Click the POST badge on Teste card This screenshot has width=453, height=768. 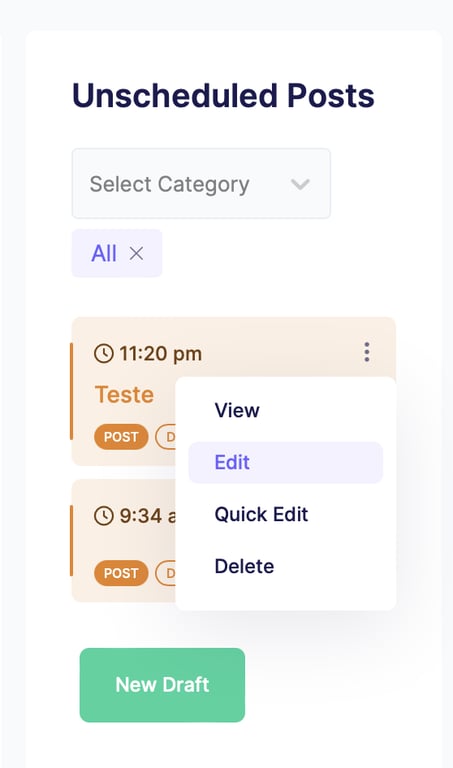pos(121,437)
